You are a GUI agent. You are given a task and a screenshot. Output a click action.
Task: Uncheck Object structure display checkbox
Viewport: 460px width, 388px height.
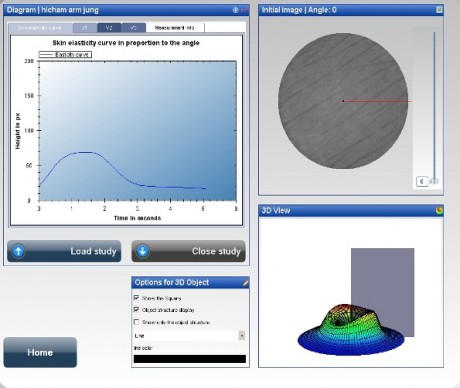click(x=136, y=309)
